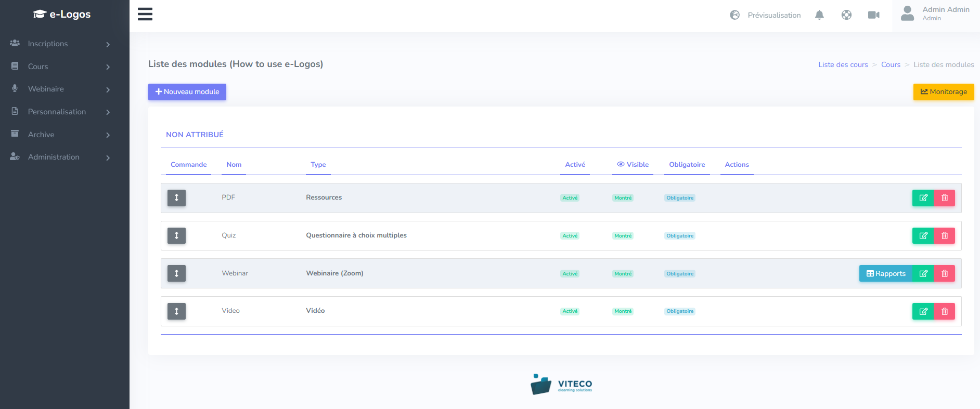Screen dimensions: 980x409
Task: Click the help lifebuoy icon
Action: [846, 15]
